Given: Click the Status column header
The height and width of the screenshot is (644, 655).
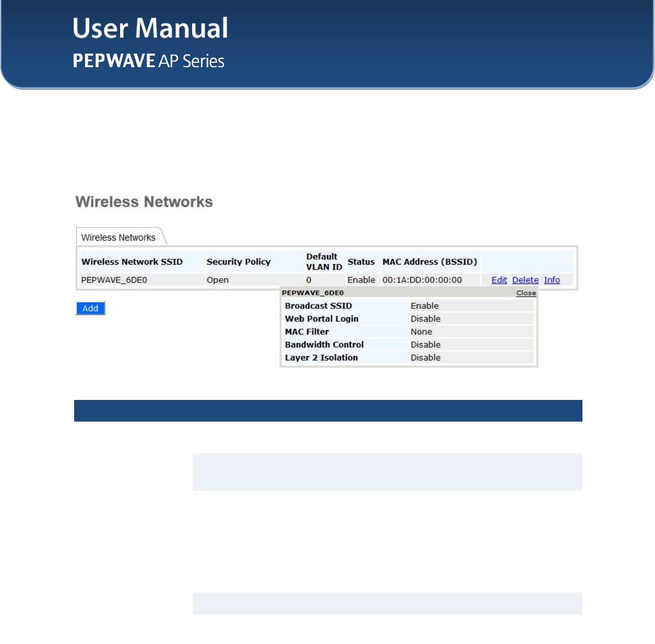Looking at the screenshot, I should (x=361, y=261).
